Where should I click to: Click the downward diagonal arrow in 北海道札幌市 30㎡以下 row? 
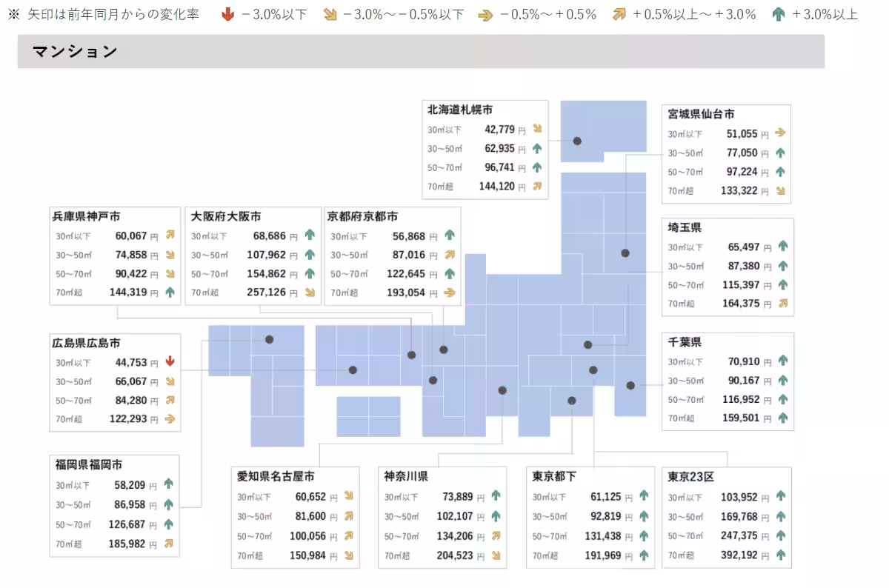tap(537, 130)
